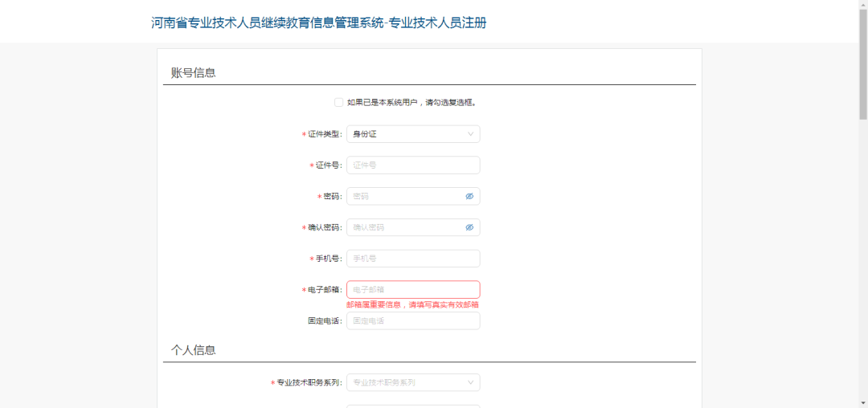868x408 pixels.
Task: Focus the 密码 password input box
Action: point(404,196)
